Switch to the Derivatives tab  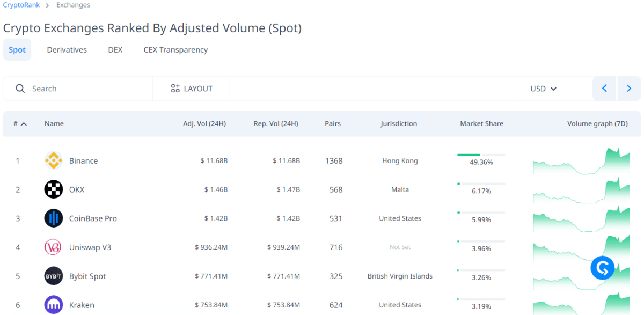[x=67, y=49]
